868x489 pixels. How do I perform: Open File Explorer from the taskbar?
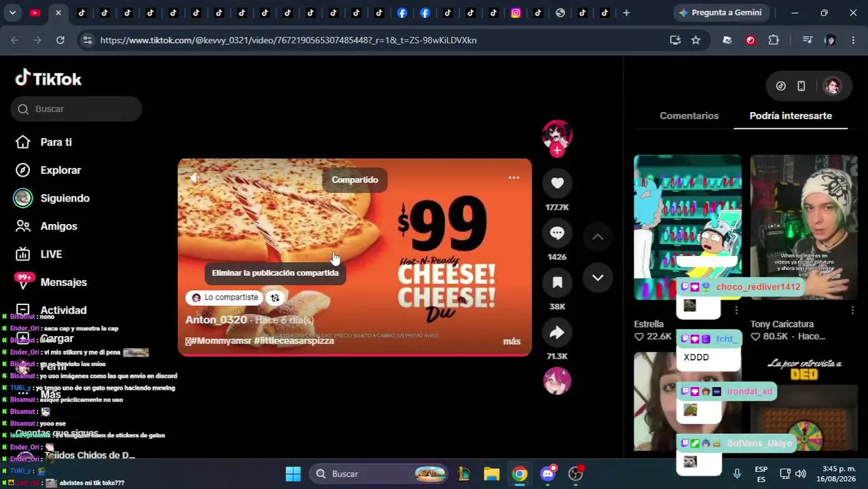coord(491,473)
